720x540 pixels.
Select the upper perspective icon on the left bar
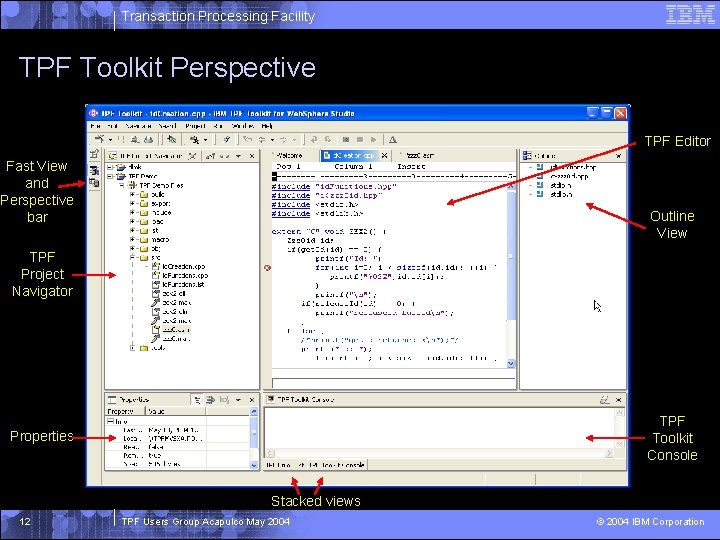94,171
